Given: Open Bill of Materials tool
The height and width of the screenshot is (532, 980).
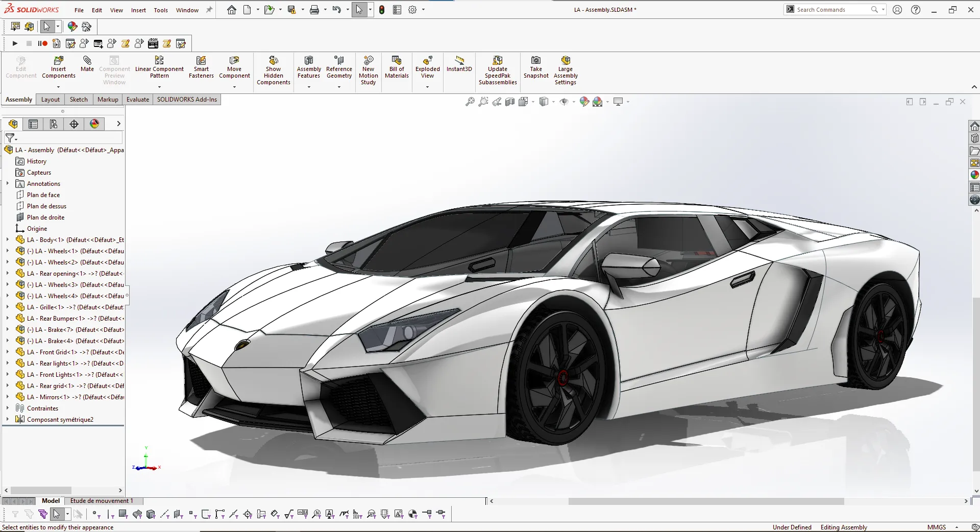Looking at the screenshot, I should (397, 67).
